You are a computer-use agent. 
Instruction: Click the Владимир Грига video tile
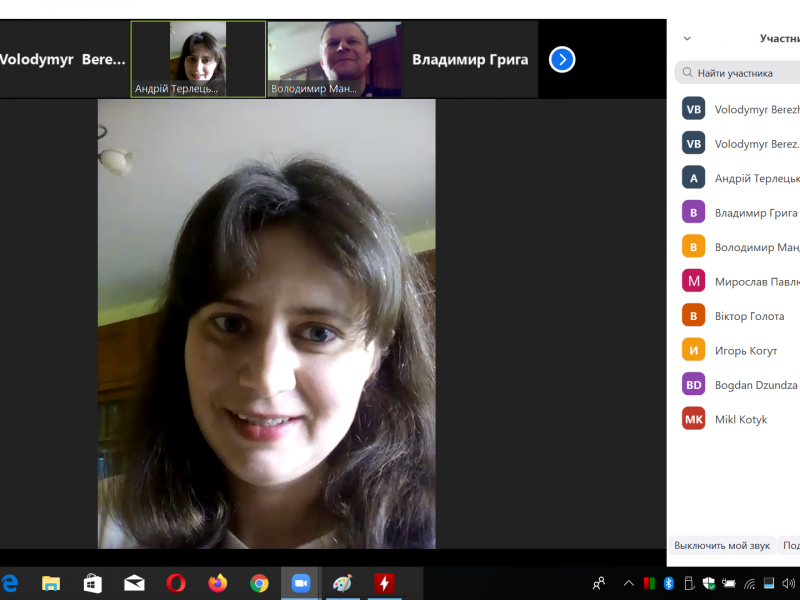point(470,59)
